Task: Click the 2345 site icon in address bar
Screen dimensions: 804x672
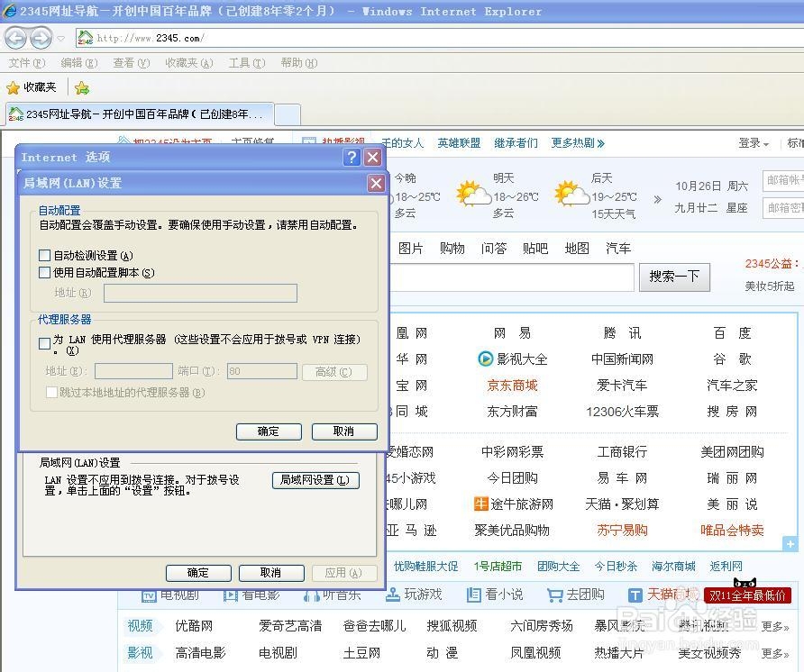Action: click(85, 38)
